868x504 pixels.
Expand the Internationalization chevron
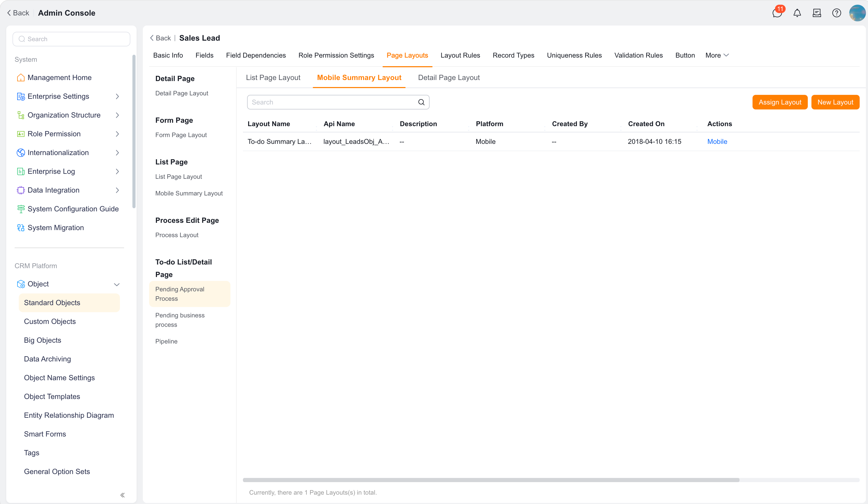117,152
